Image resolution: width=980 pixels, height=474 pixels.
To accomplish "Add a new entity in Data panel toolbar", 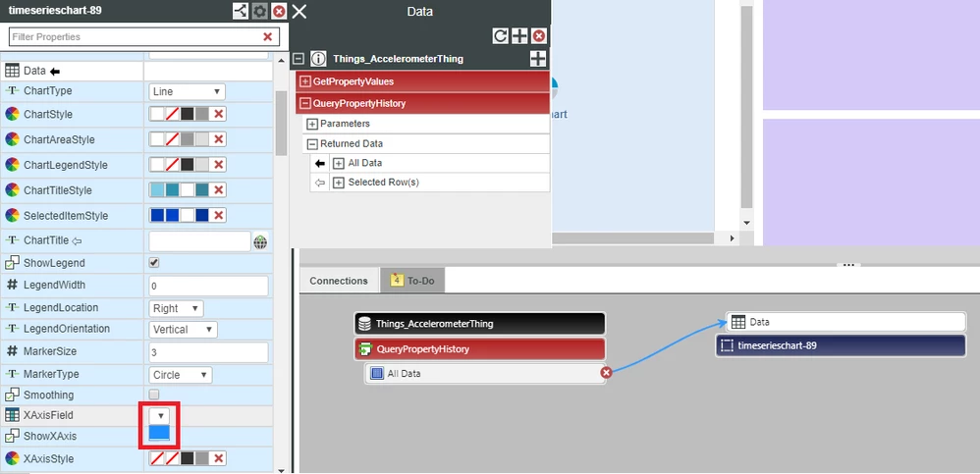I will [x=520, y=36].
